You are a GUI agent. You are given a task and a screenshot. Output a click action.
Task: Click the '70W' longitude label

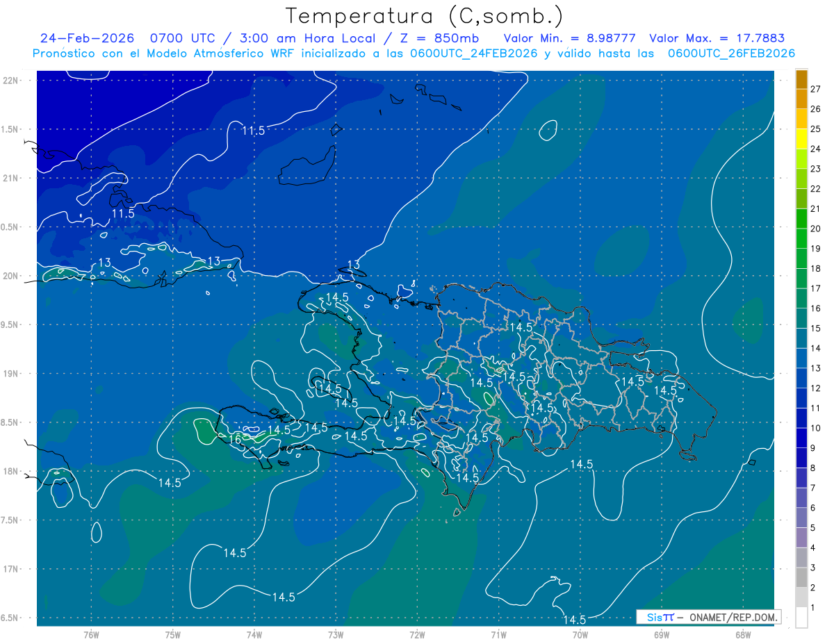(x=580, y=634)
